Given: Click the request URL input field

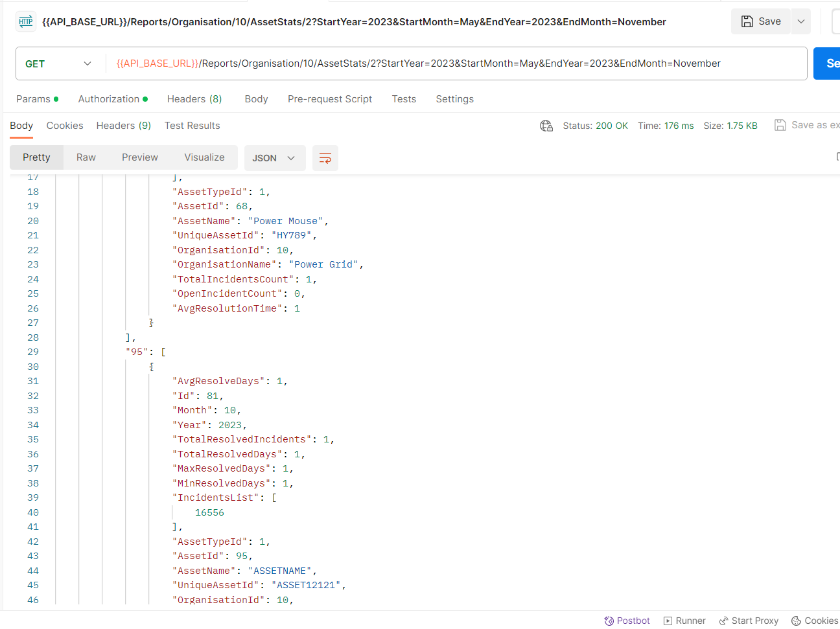Looking at the screenshot, I should click(454, 63).
